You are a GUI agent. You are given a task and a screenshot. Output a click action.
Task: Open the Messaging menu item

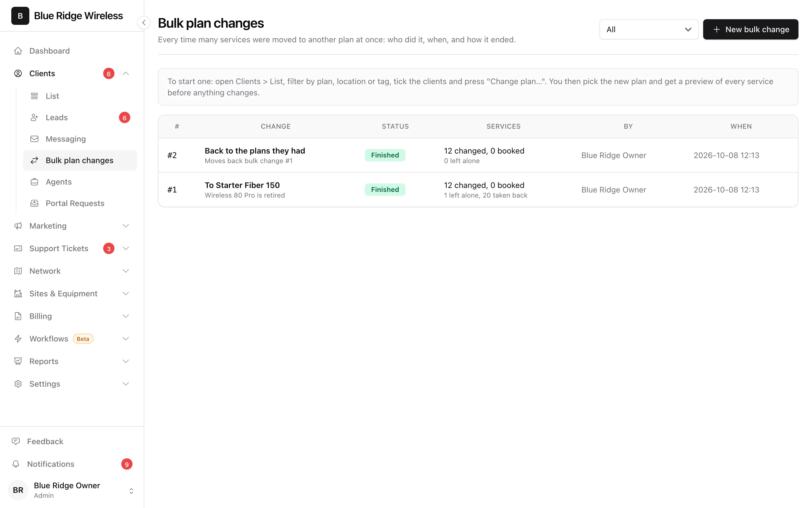coord(80,139)
